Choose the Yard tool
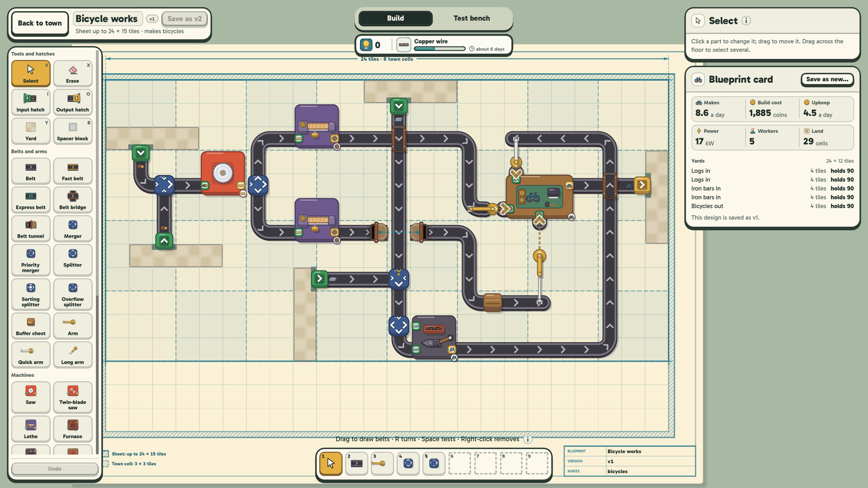 click(30, 131)
